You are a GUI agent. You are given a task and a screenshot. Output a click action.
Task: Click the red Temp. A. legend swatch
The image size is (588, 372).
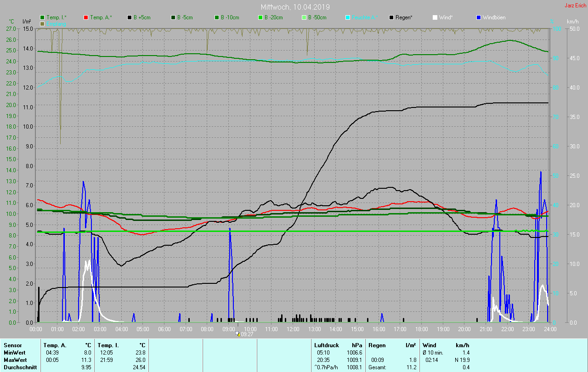[x=86, y=17]
